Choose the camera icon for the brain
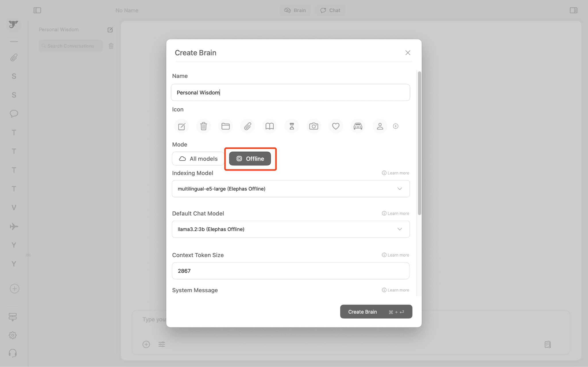The height and width of the screenshot is (367, 588). (314, 126)
